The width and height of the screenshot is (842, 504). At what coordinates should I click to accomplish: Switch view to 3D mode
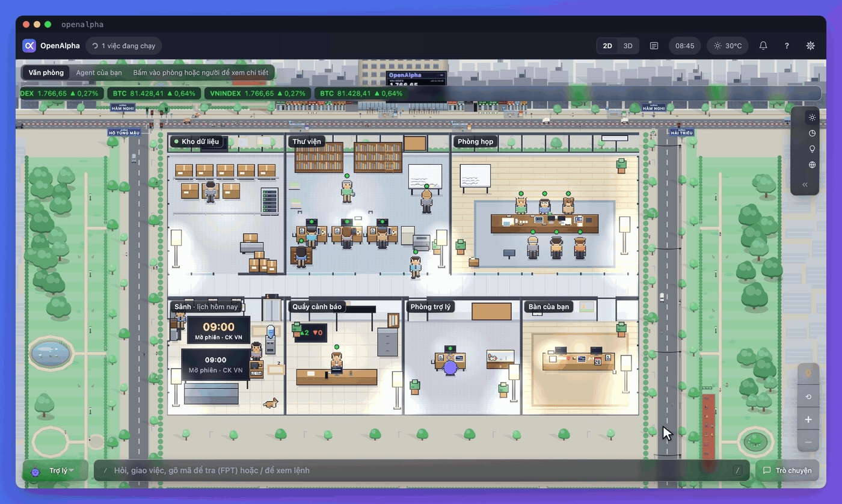[x=627, y=46]
